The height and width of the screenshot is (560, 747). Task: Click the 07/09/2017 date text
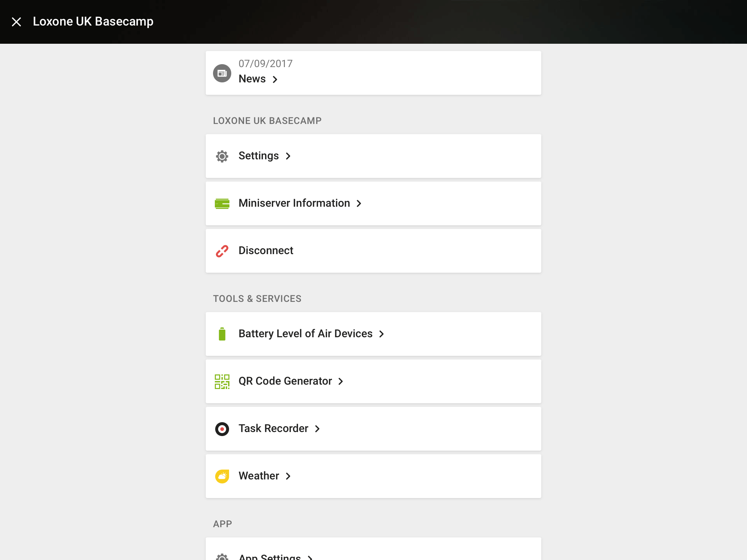266,64
